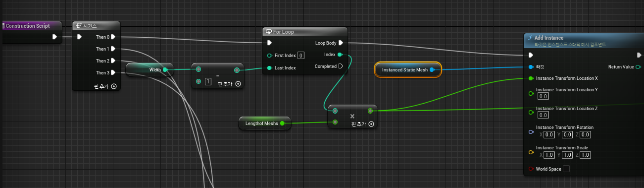Select the Instanced Static Mesh node

408,70
